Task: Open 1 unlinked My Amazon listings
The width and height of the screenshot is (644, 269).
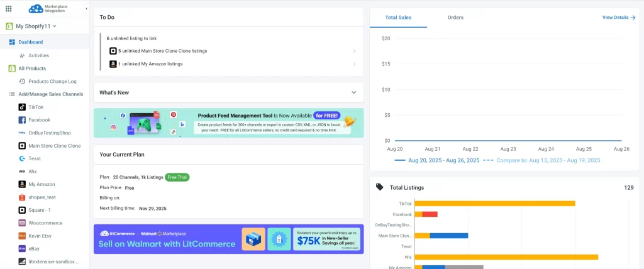Action: (150, 64)
